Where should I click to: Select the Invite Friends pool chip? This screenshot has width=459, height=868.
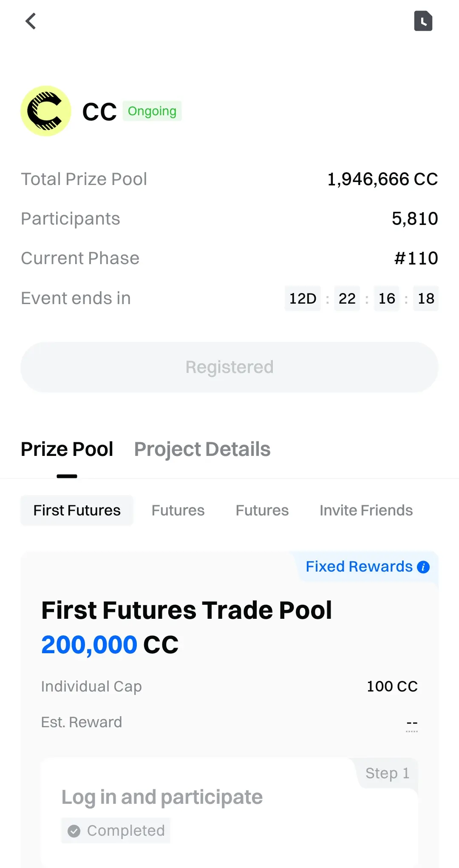(366, 510)
